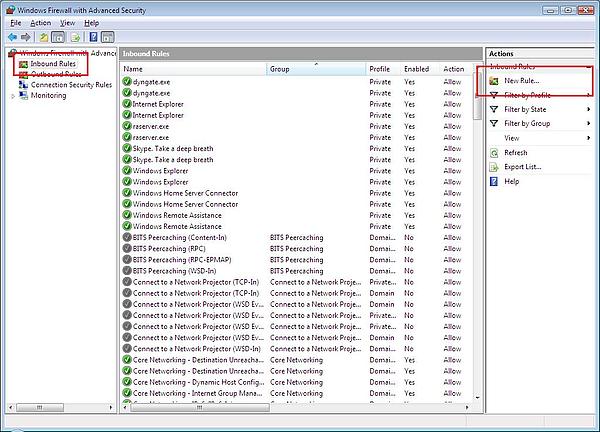Image resolution: width=600 pixels, height=432 pixels.
Task: Open the View menu in the menu bar
Action: click(67, 23)
